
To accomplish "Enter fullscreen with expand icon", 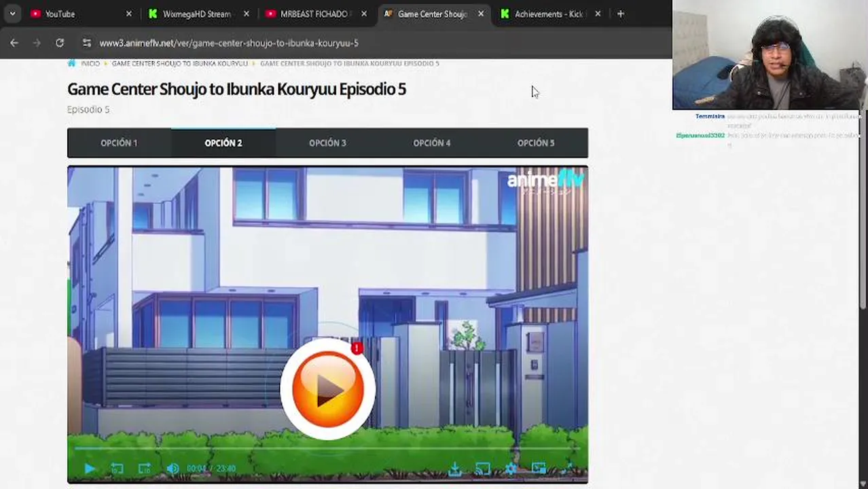I will 567,469.
